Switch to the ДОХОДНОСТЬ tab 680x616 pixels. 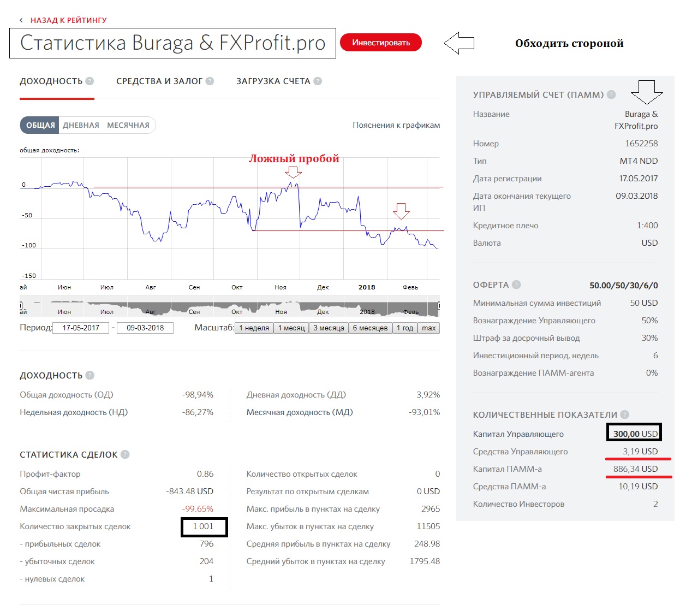(51, 81)
